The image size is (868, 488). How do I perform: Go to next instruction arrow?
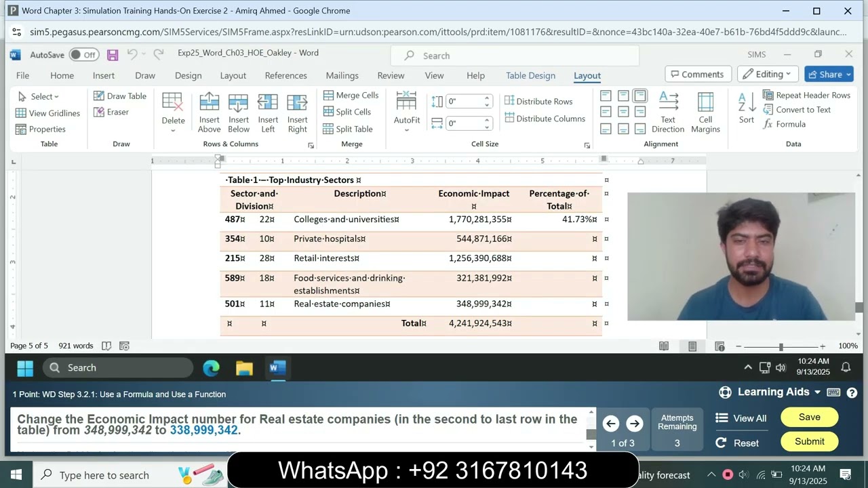(x=634, y=424)
